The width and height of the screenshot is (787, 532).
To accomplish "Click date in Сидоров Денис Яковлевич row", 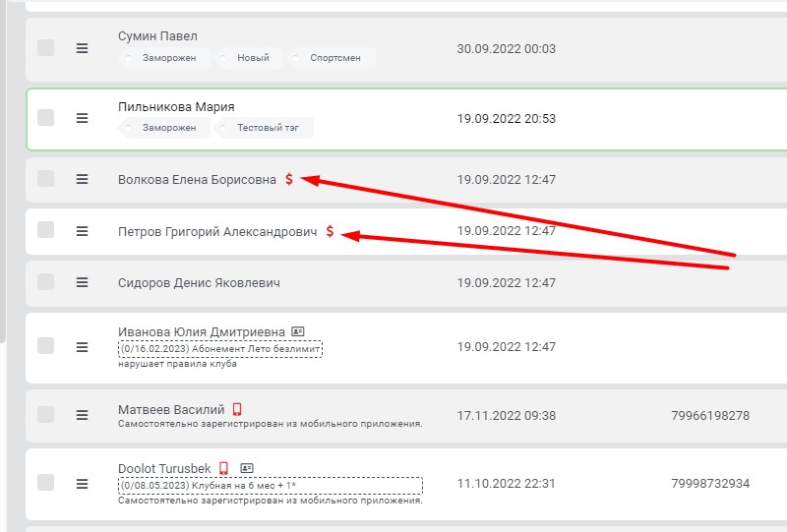I will pyautogui.click(x=506, y=282).
